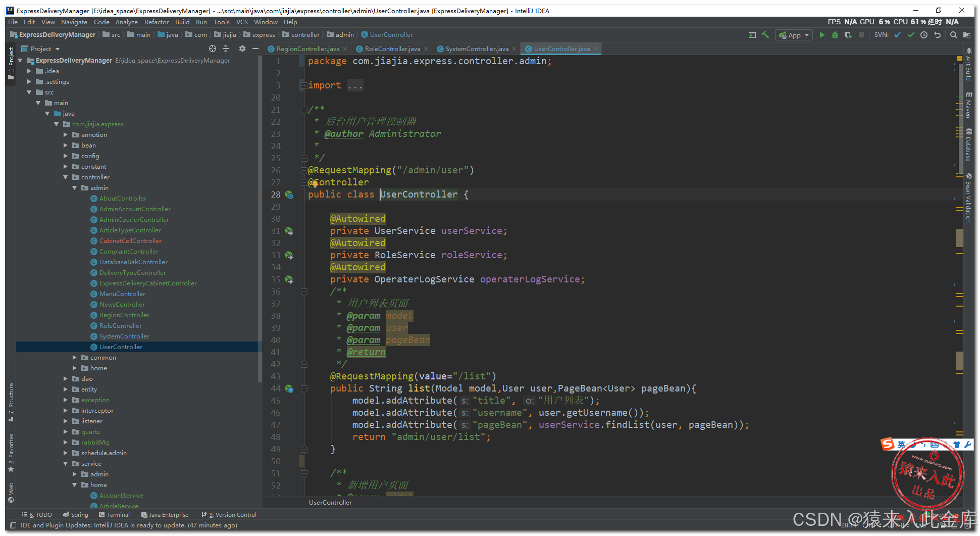980x536 pixels.
Task: Collapse the controller package
Action: tap(66, 177)
